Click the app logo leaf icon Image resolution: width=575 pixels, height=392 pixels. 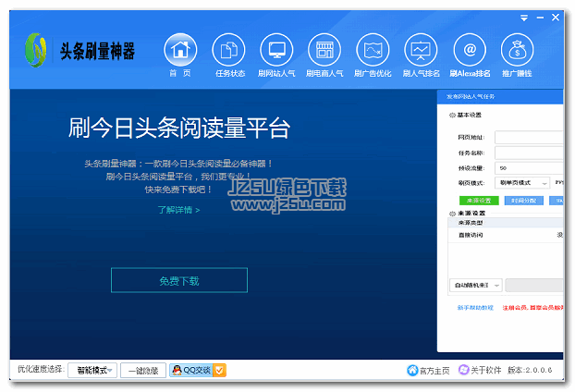(35, 50)
